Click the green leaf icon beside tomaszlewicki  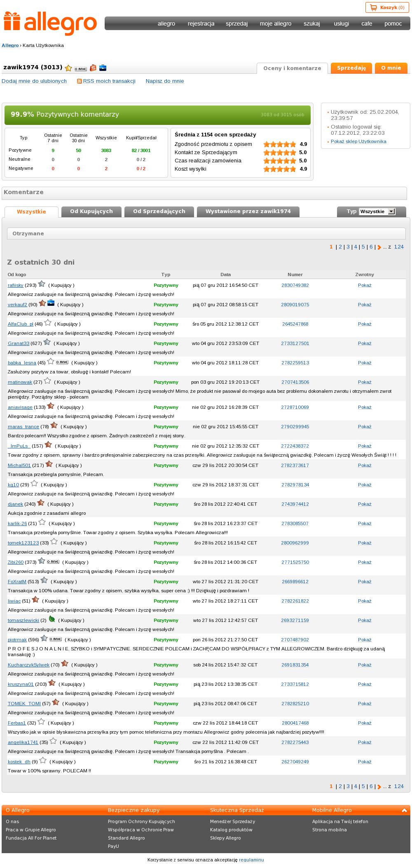(52, 619)
